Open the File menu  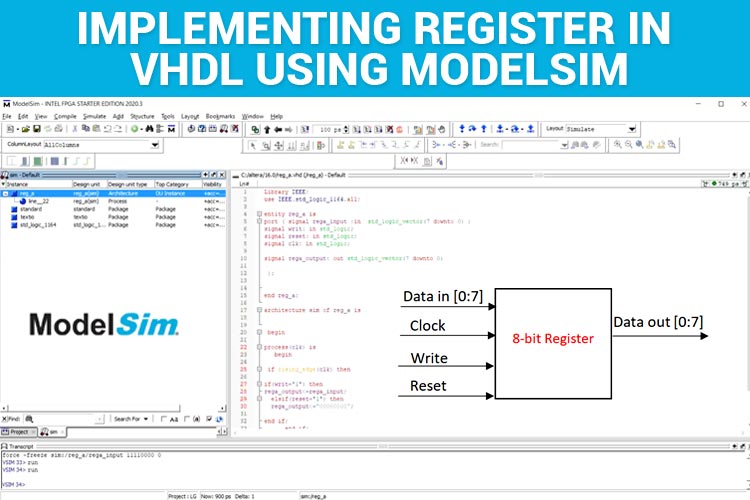point(7,116)
